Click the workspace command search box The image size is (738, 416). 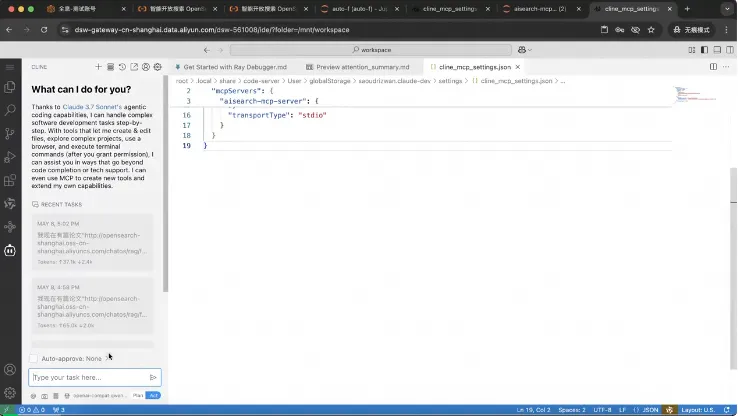[371, 50]
